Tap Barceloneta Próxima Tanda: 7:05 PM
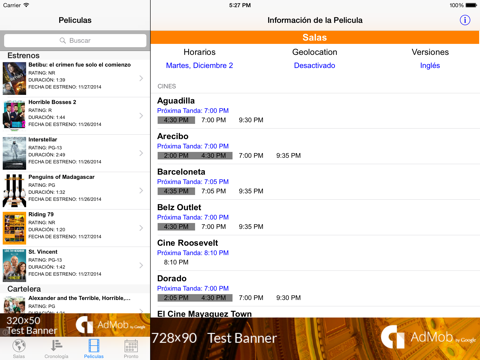Screen dimensions: 480x360 click(193, 182)
